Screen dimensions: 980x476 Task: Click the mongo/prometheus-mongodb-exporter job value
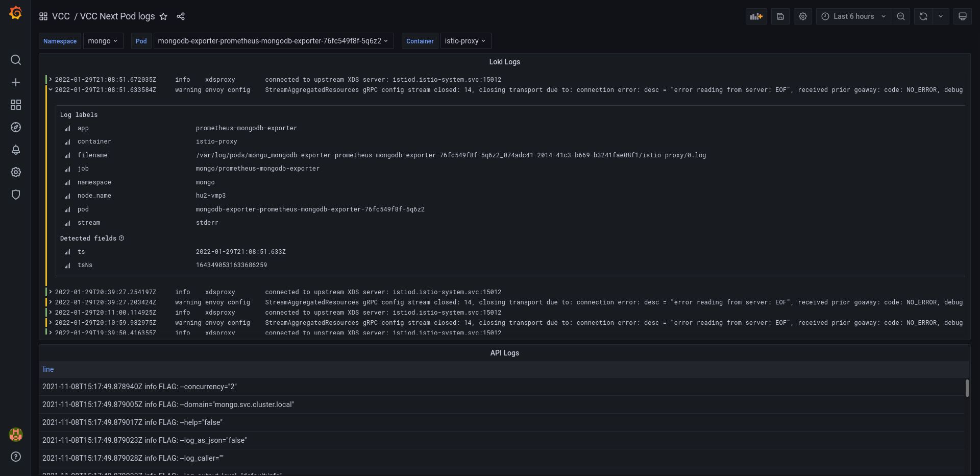(258, 169)
